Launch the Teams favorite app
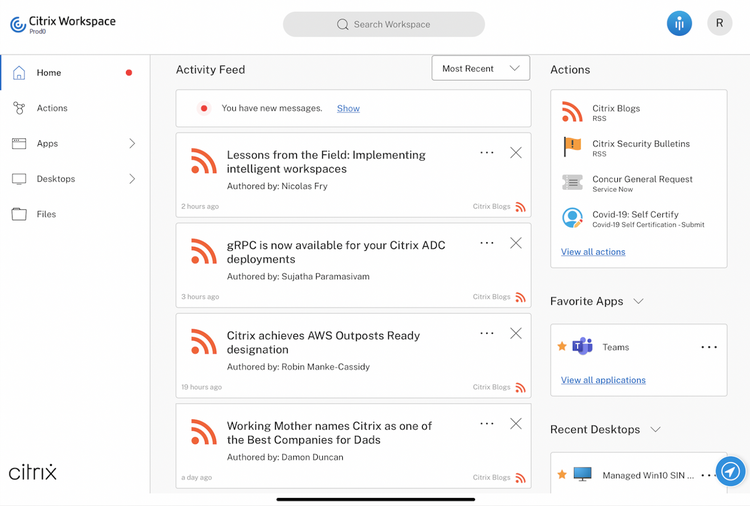Image resolution: width=750 pixels, height=506 pixels. coord(616,347)
